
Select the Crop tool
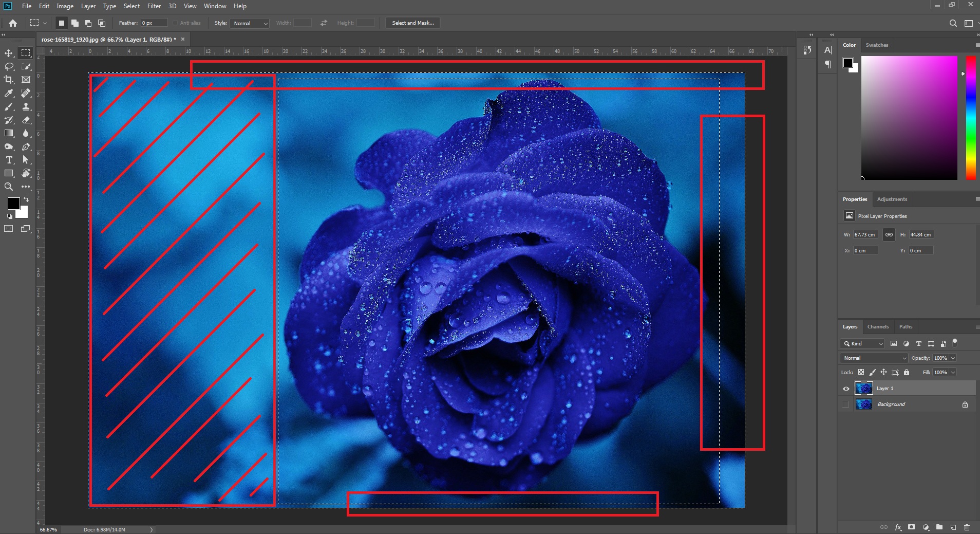coord(9,80)
